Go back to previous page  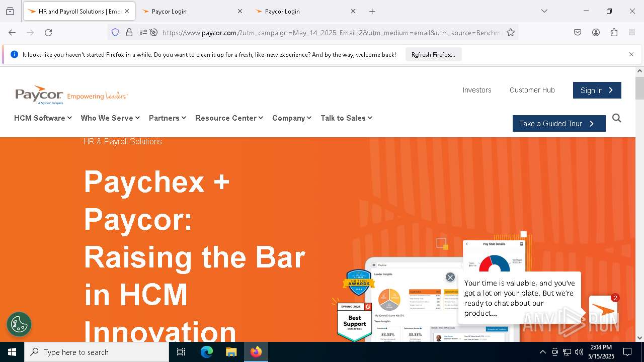click(x=12, y=33)
